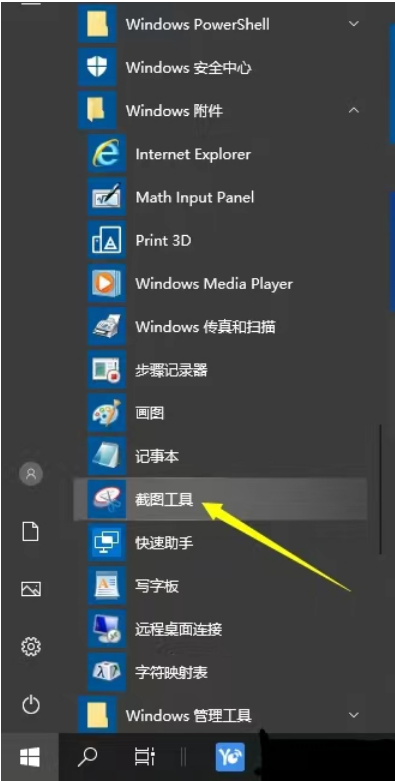Screen dimensions: 395x781
Task: Start Windows Media Player icon
Action: pyautogui.click(x=107, y=284)
